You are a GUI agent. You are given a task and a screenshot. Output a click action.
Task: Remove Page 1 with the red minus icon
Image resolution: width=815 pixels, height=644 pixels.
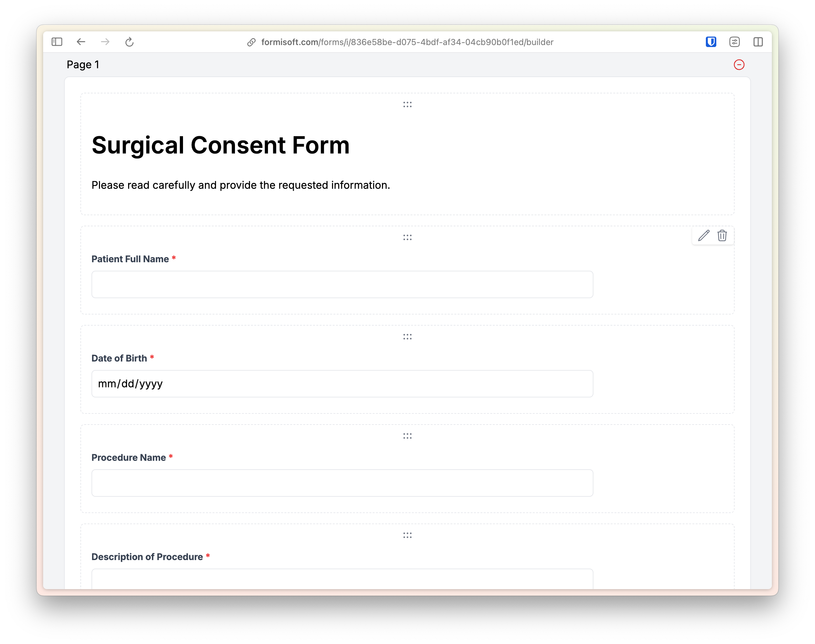click(739, 65)
